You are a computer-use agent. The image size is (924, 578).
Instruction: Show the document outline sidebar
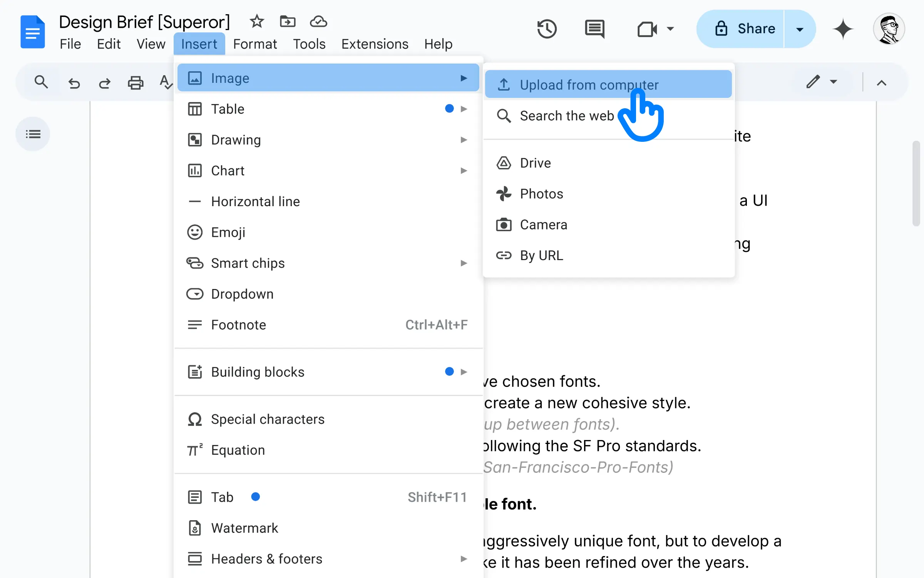pyautogui.click(x=33, y=134)
